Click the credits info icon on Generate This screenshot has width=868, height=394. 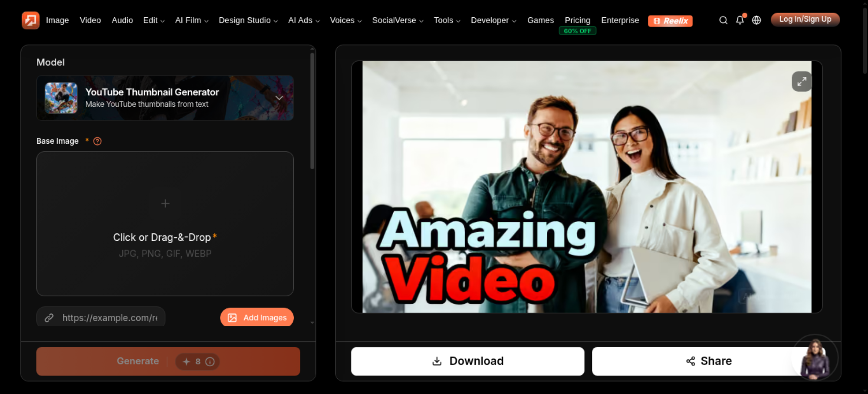[x=210, y=361]
